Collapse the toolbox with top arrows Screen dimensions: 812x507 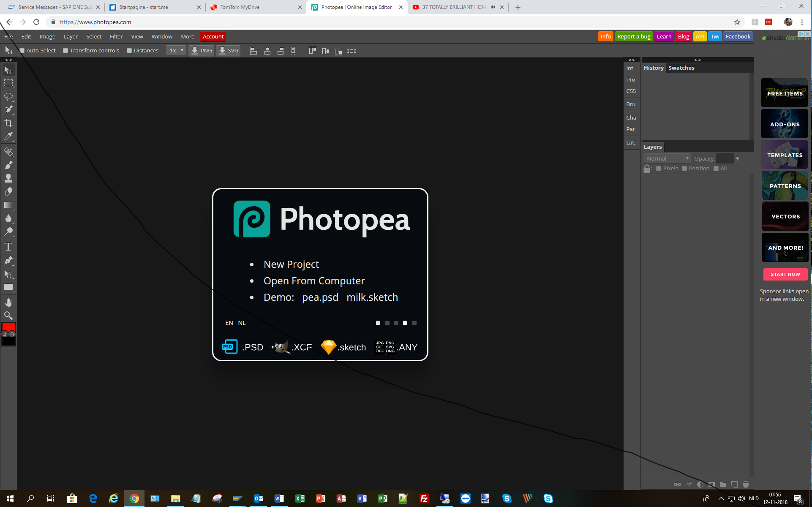(8, 60)
